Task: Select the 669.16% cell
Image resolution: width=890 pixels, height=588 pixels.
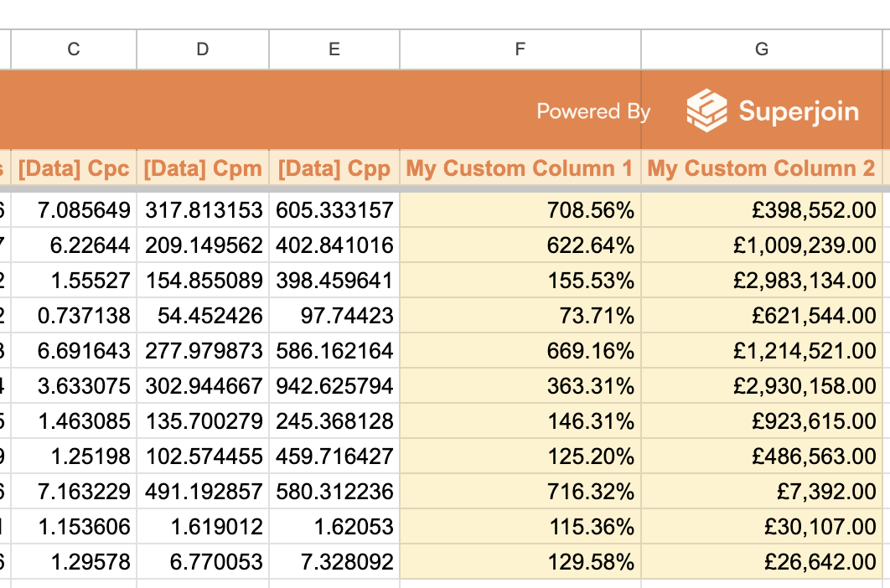Action: coord(520,351)
